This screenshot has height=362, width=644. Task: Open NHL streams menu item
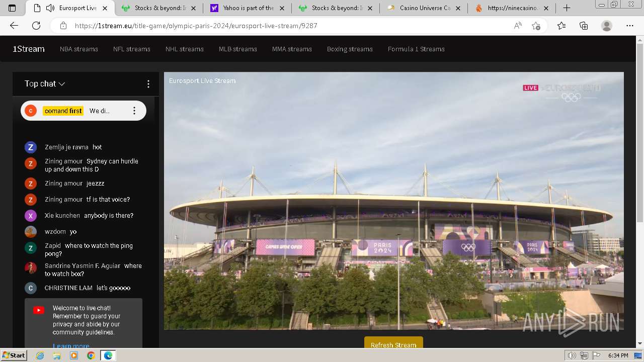(x=185, y=49)
